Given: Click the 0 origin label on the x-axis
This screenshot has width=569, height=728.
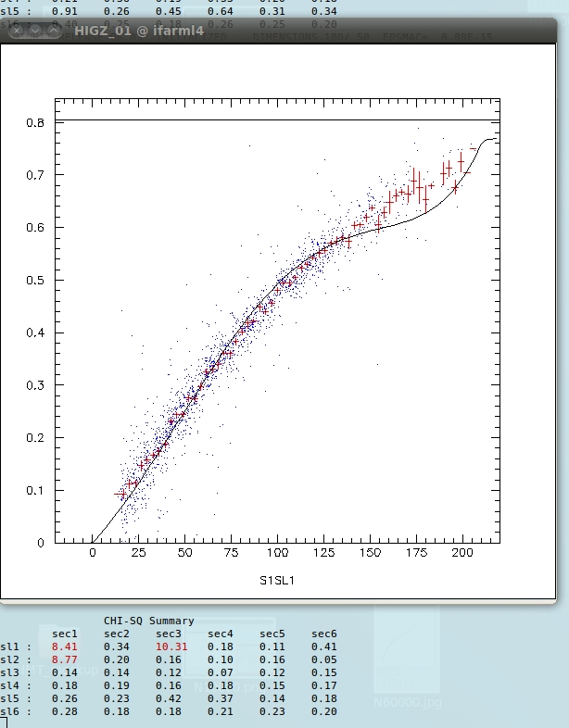Looking at the screenshot, I should [x=93, y=553].
